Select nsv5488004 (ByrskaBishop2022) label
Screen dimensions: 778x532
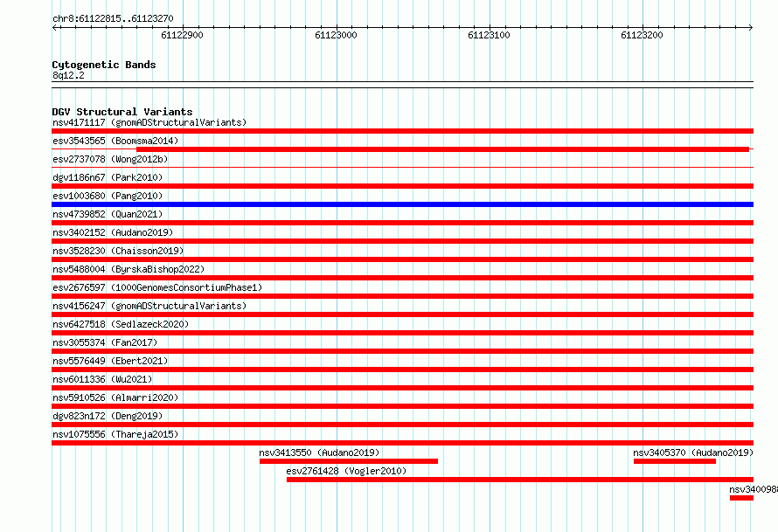point(129,269)
